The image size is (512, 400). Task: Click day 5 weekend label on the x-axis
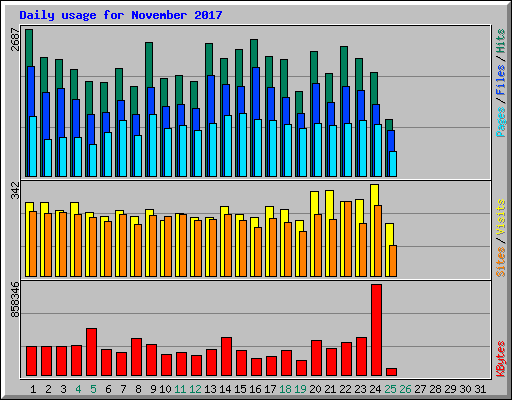[93, 389]
